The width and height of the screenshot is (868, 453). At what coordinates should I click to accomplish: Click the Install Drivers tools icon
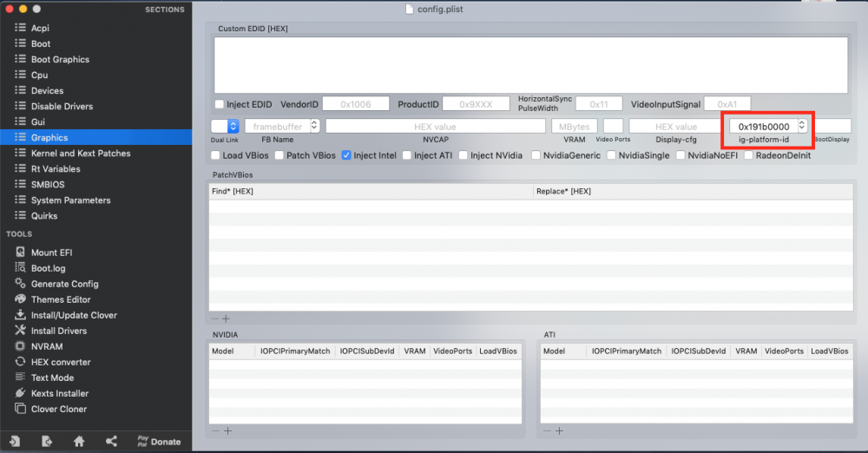[21, 330]
